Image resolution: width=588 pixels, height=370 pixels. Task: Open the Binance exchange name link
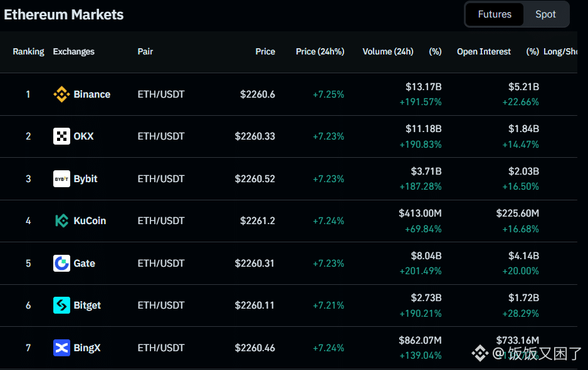(x=92, y=95)
